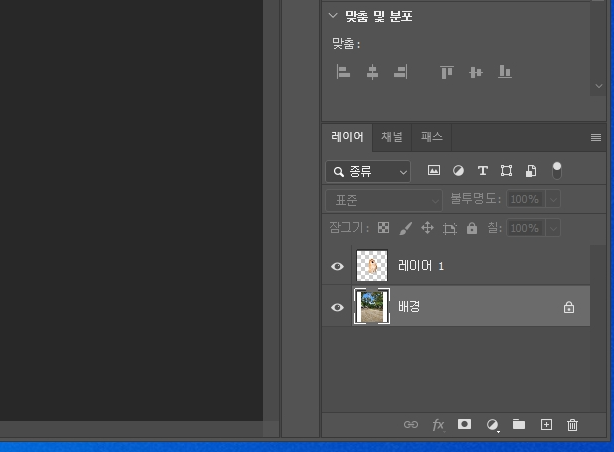Click the 불투명도 100% value field
Screen dimensions: 614x452
coord(525,199)
